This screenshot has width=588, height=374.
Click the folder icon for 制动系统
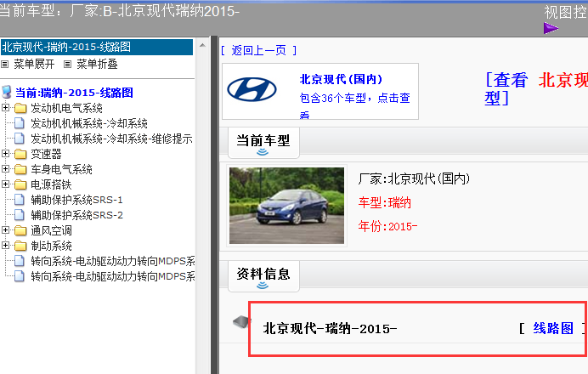coord(20,246)
